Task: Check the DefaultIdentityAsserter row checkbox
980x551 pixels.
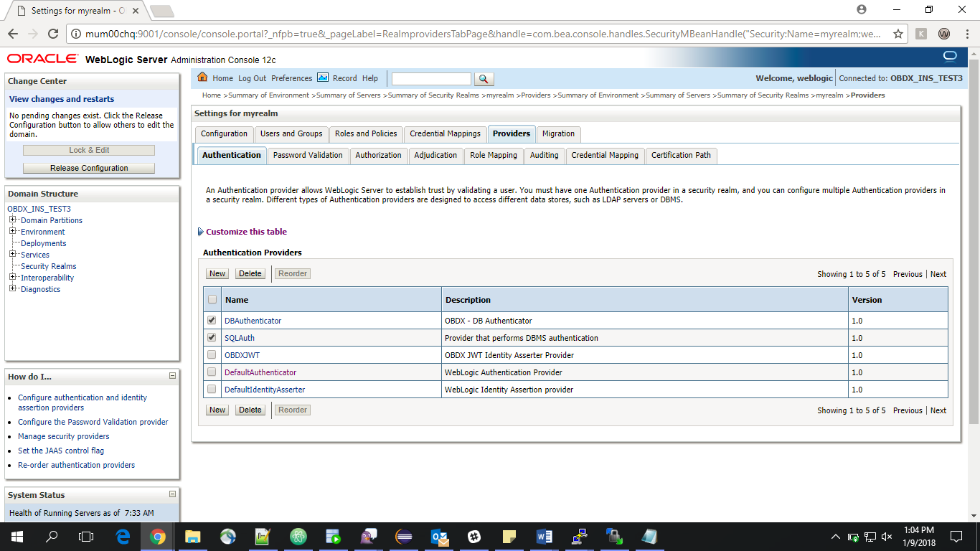Action: (212, 389)
